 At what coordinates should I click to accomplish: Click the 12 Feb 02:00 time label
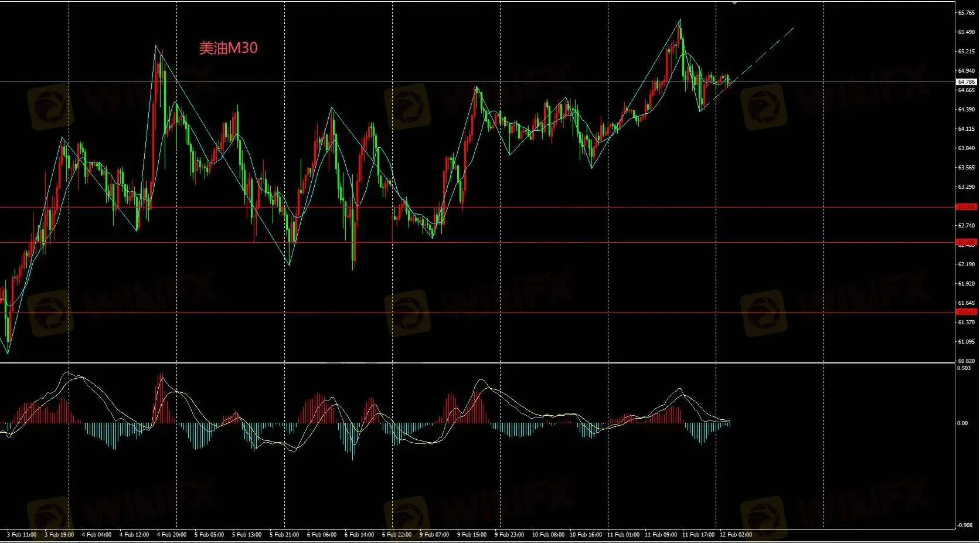pos(736,535)
